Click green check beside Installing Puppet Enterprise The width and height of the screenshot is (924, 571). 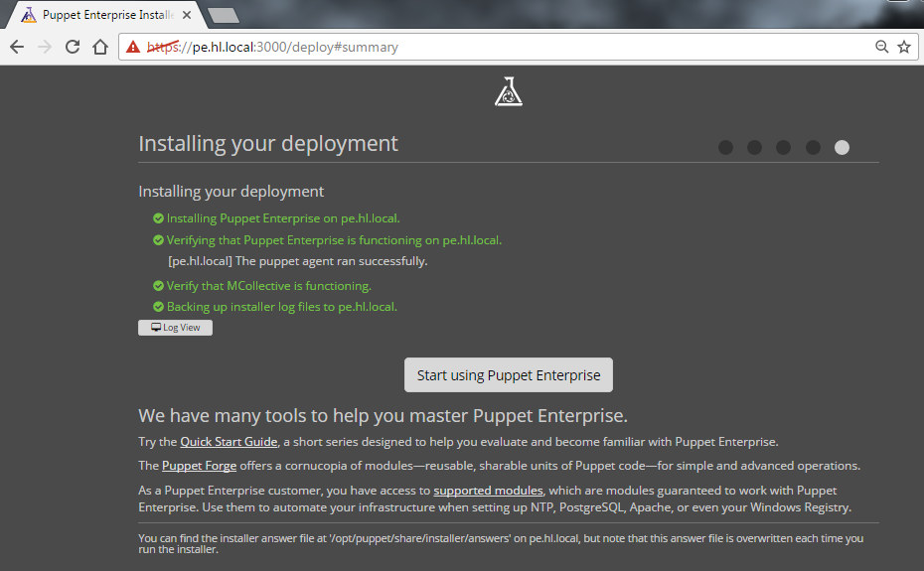pyautogui.click(x=158, y=218)
